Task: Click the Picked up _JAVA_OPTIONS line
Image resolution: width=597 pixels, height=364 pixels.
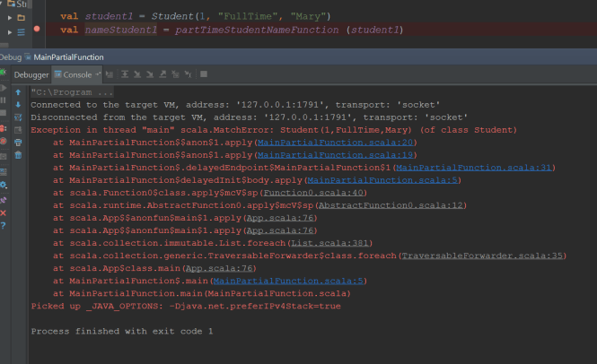Action: click(186, 307)
